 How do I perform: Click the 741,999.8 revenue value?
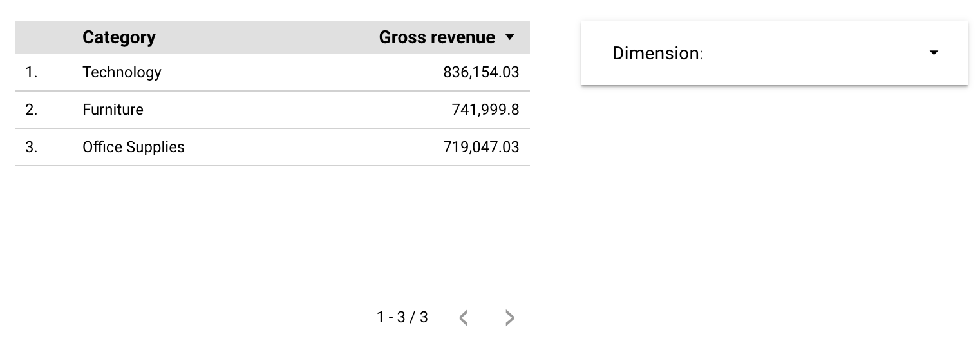point(485,110)
